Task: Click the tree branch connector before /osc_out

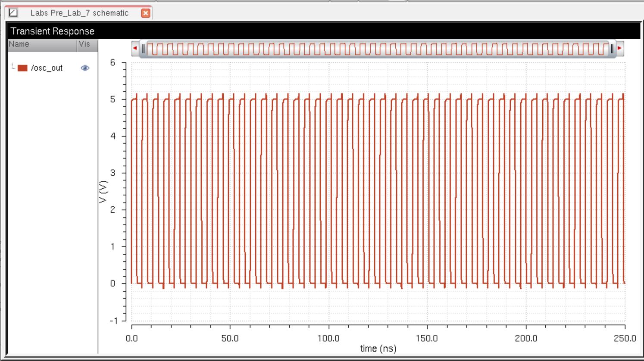Action: (x=13, y=67)
